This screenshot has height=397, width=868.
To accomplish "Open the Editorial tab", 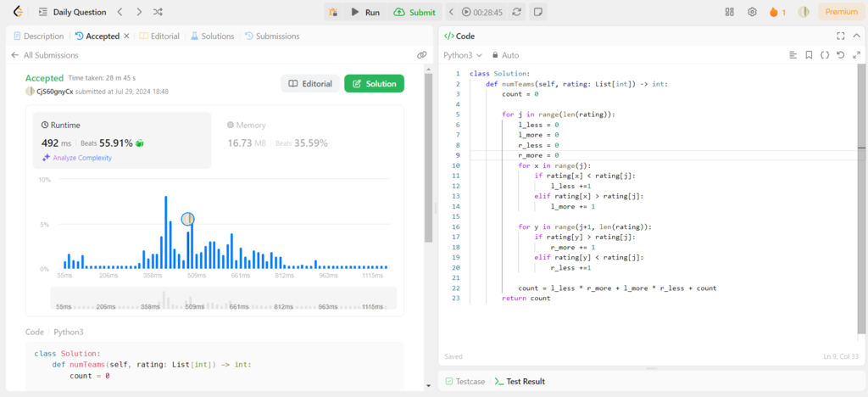I will tap(159, 36).
